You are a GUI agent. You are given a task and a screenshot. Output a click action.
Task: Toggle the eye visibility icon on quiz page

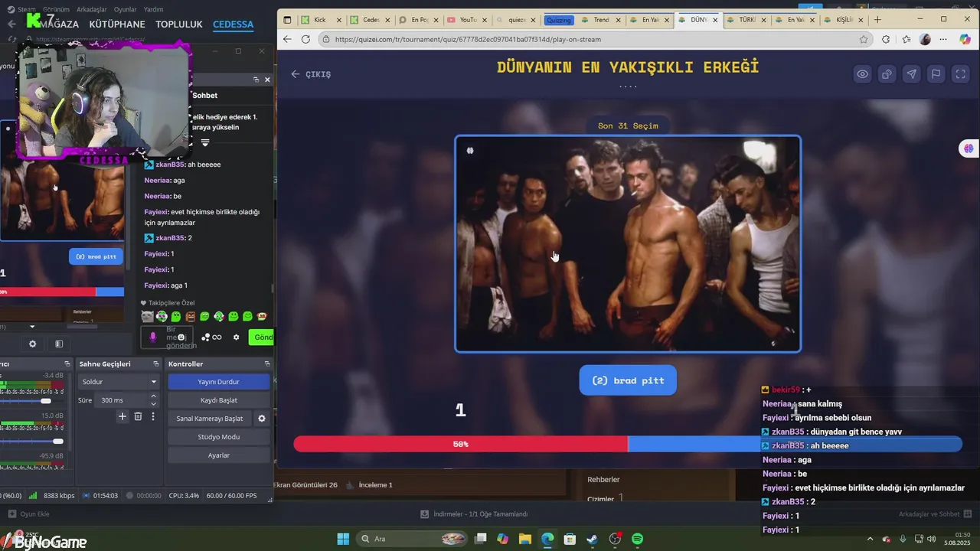pos(863,74)
